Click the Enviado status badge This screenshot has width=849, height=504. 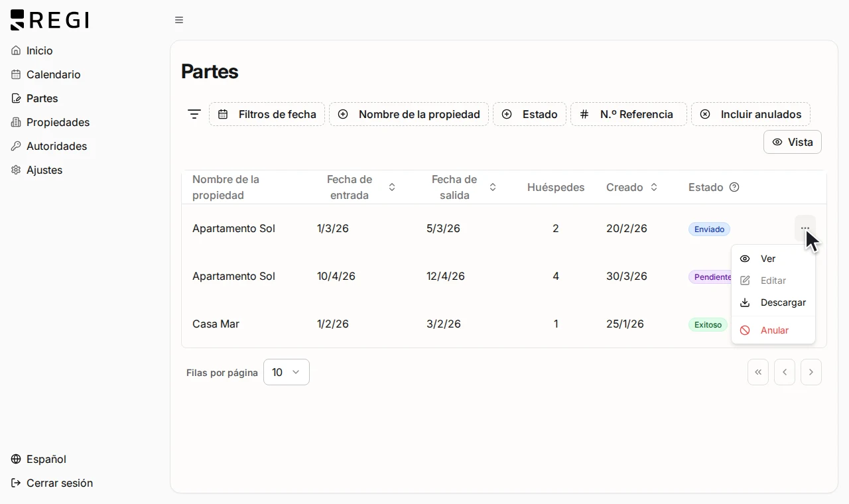(x=709, y=229)
